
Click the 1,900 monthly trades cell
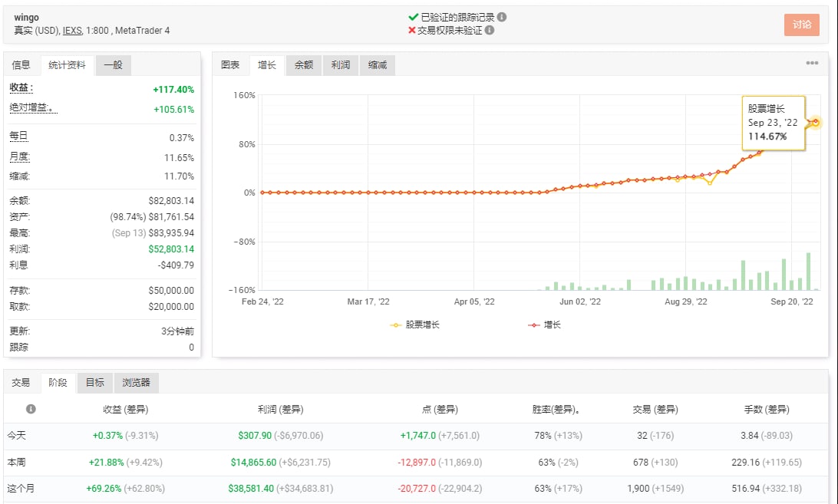tap(638, 489)
